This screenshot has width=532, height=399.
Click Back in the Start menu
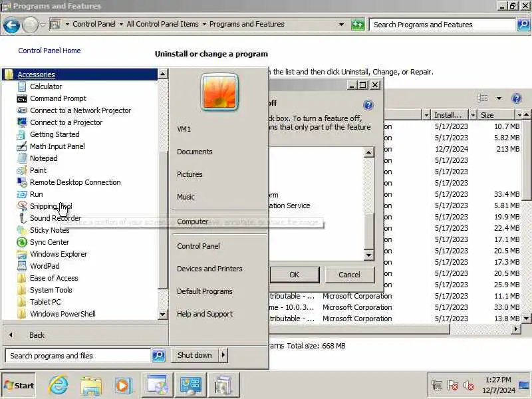click(37, 335)
